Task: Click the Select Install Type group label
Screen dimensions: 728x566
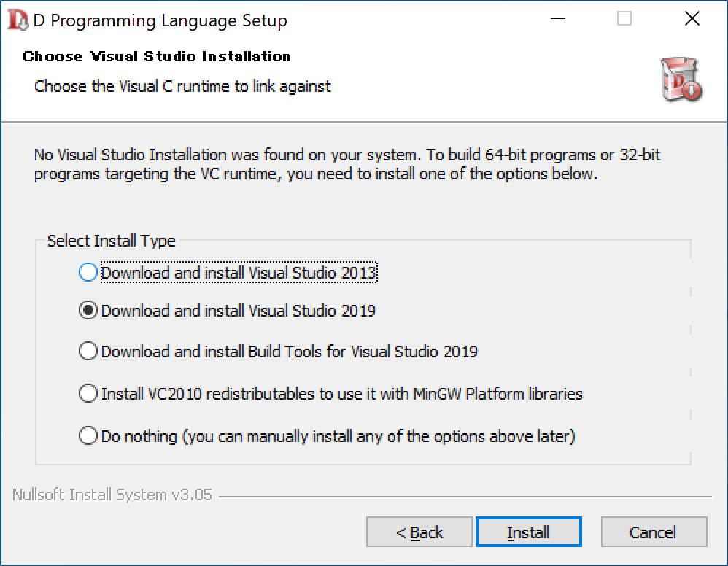Action: point(112,241)
